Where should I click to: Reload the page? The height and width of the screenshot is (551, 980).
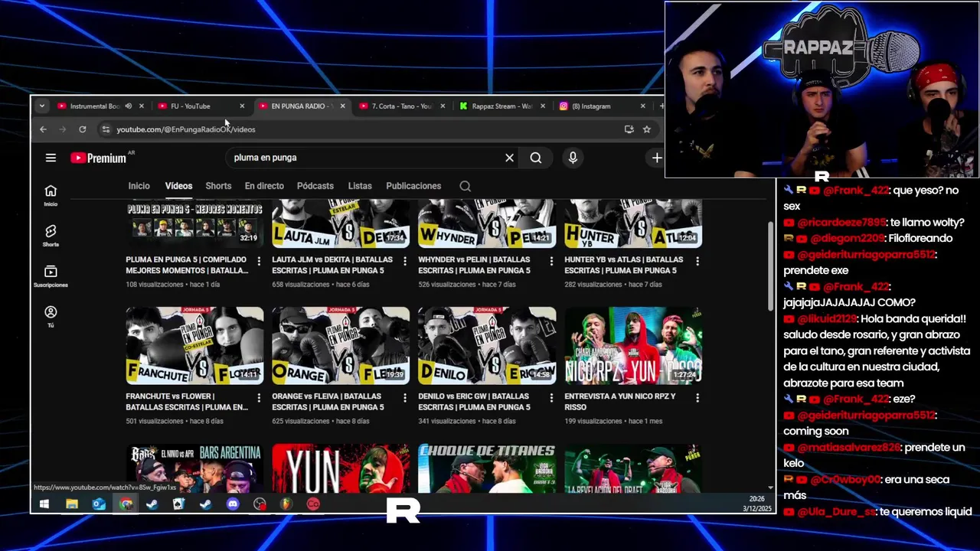click(83, 129)
